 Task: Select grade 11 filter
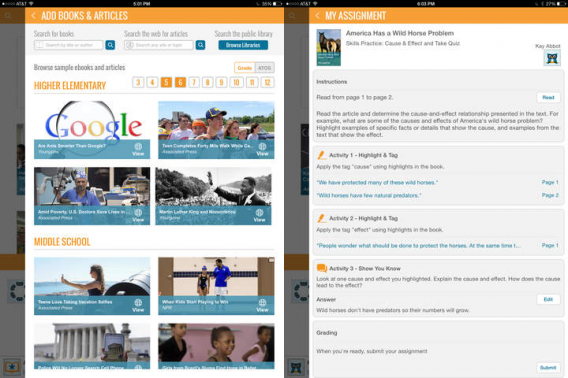tap(252, 82)
